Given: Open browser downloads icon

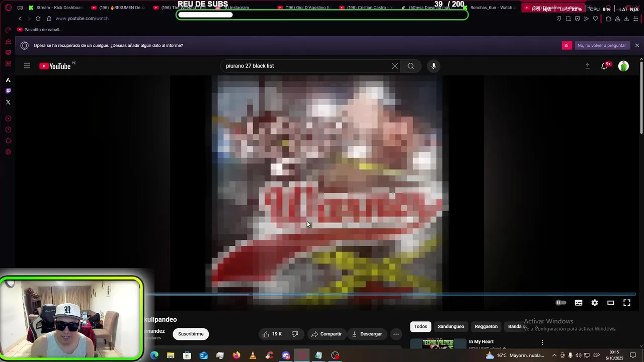Looking at the screenshot, I should pyautogui.click(x=626, y=19).
